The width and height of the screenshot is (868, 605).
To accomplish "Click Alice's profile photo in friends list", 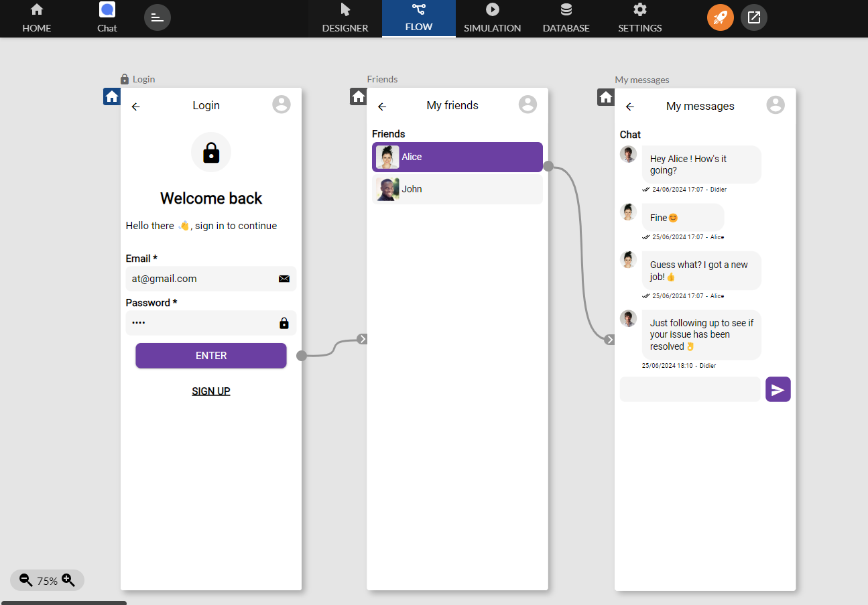I will pos(387,157).
